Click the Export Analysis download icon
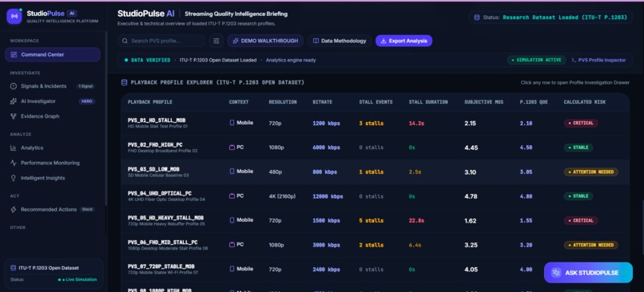Viewport: 644px width, 292px height. [x=384, y=41]
